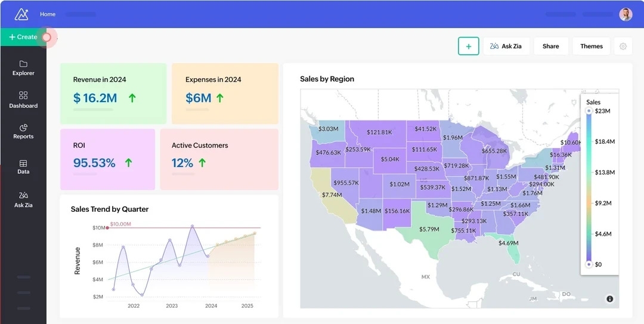This screenshot has height=324, width=644.
Task: Open the Dashboard sidebar icon
Action: click(23, 95)
